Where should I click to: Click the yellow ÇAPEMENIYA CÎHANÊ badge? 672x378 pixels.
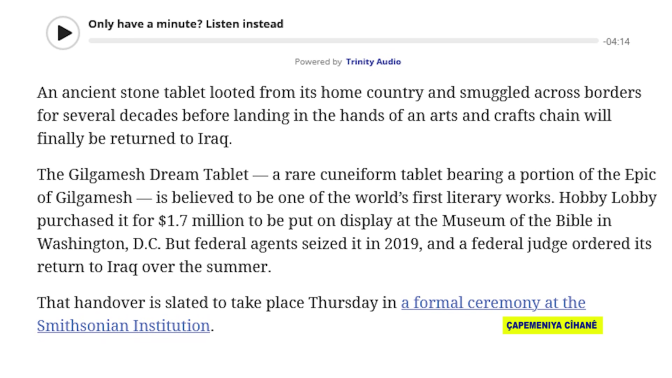point(552,325)
